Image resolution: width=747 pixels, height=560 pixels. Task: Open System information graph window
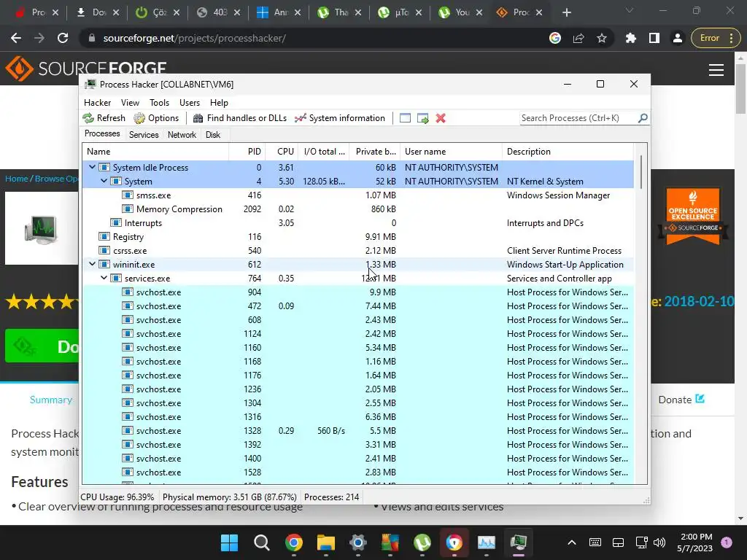(x=340, y=118)
